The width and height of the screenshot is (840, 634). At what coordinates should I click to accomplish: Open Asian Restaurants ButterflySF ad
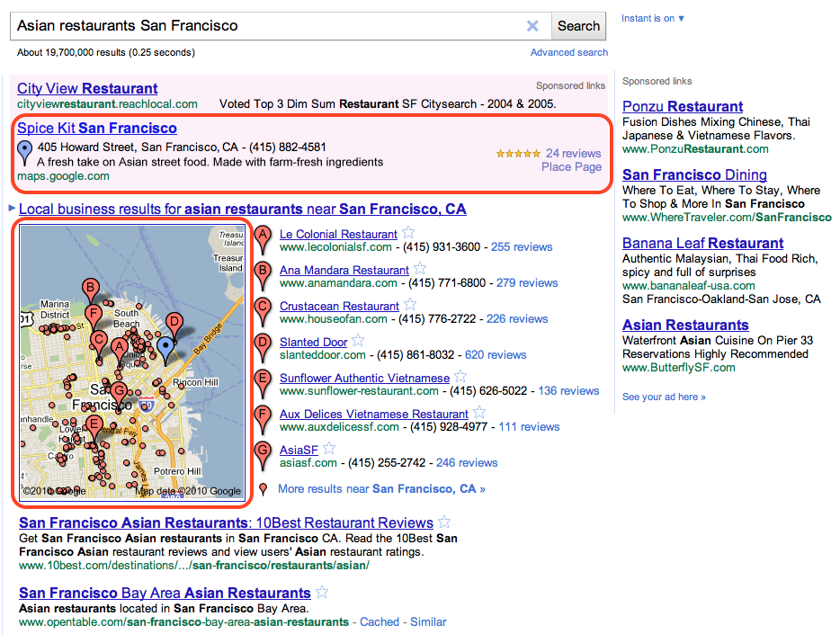pos(685,325)
